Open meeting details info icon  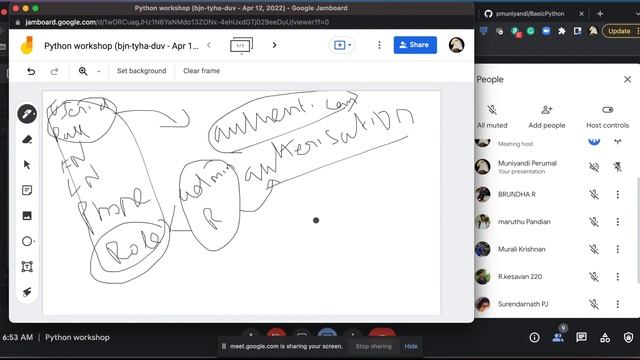[x=534, y=337]
